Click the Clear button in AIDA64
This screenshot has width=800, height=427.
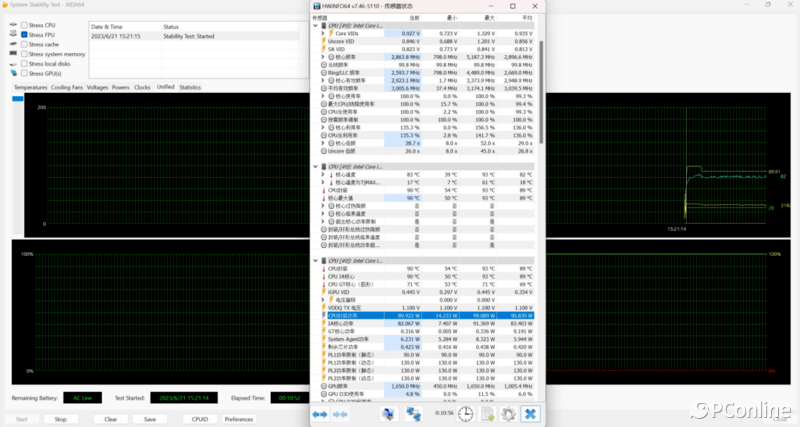coord(111,419)
